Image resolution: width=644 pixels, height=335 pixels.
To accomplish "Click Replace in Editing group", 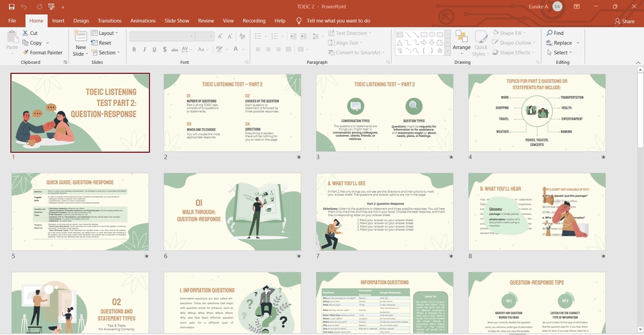I will click(x=562, y=43).
